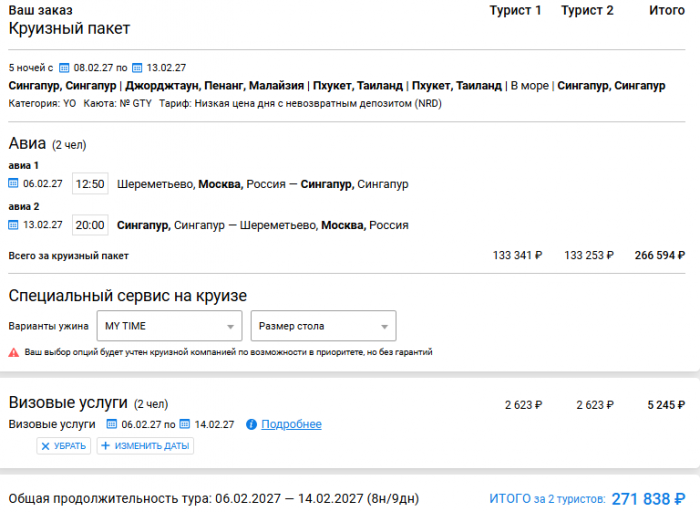Click the 12:50 departure time field

tap(90, 184)
